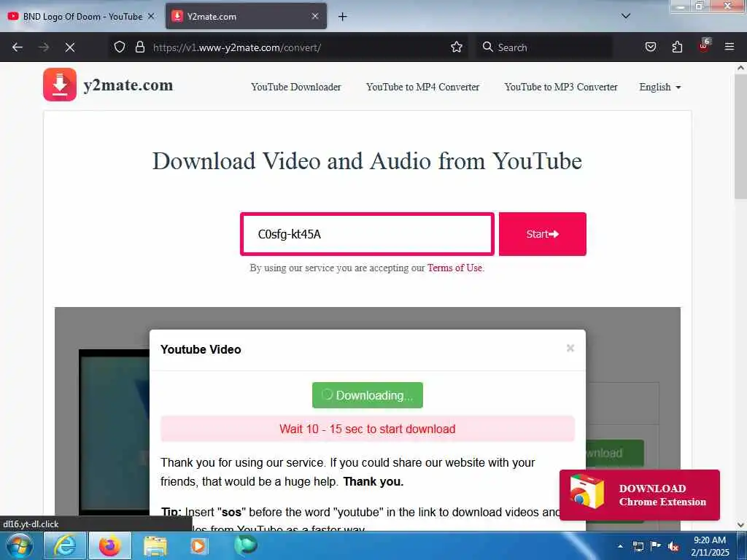The image size is (747, 560).
Task: Open YouTube Downloader nav link
Action: tap(296, 87)
